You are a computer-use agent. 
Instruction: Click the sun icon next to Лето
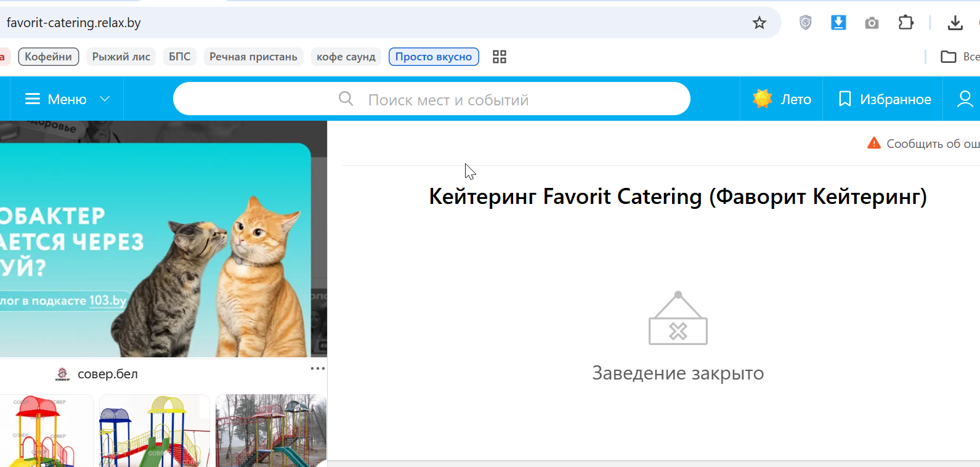click(x=763, y=99)
